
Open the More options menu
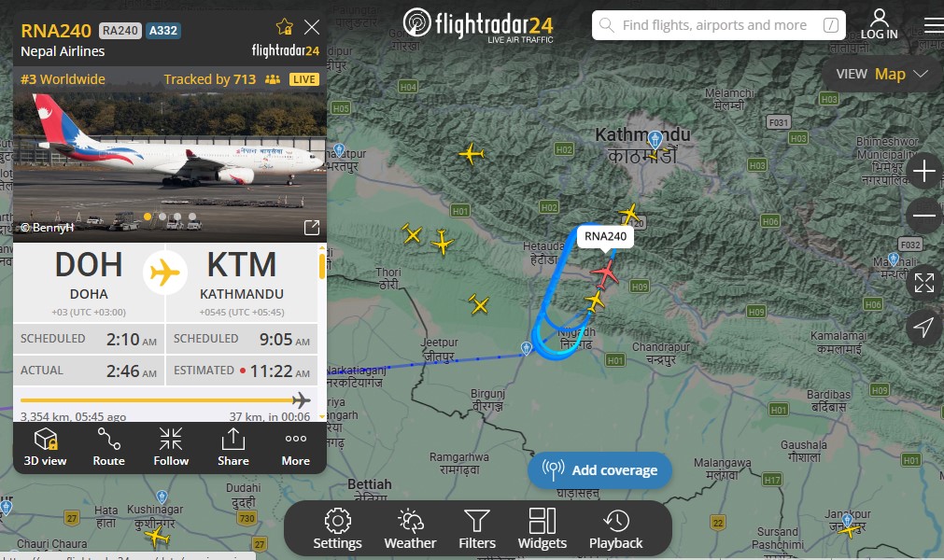pos(296,447)
